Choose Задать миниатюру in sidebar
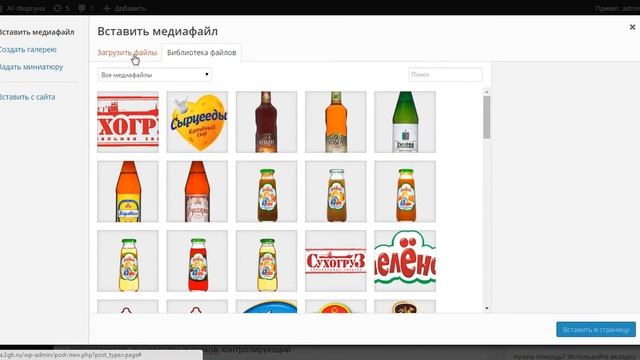Image resolution: width=640 pixels, height=360 pixels. [x=31, y=67]
